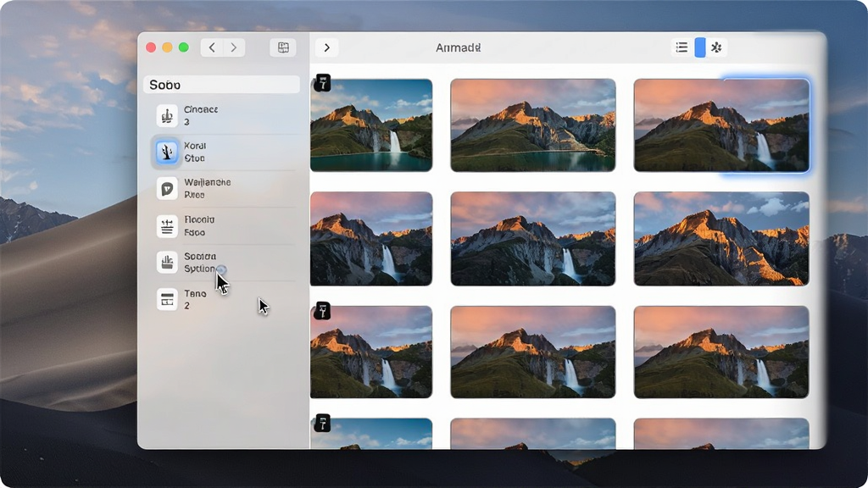Open top-row lake thumbnail without waterfall

pos(533,125)
